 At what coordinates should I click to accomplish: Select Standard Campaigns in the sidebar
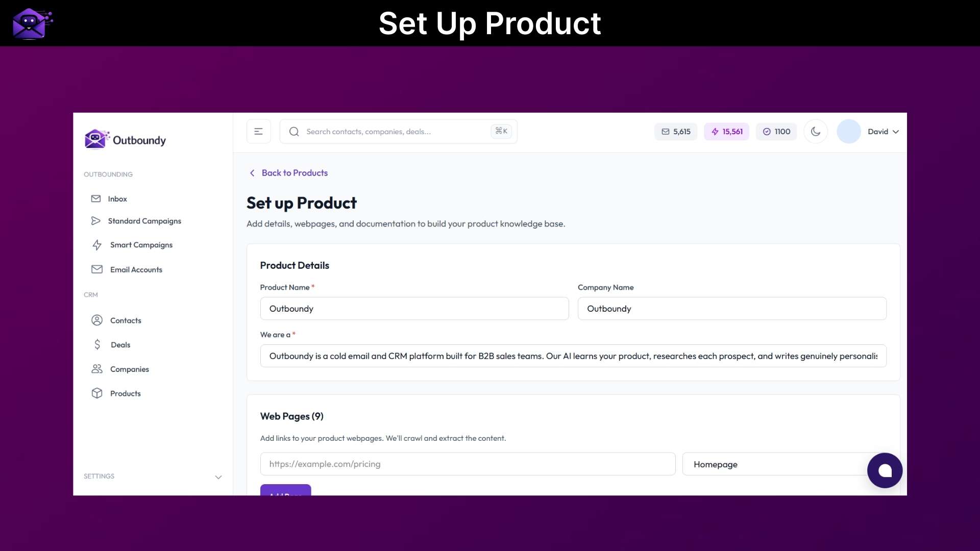(144, 221)
